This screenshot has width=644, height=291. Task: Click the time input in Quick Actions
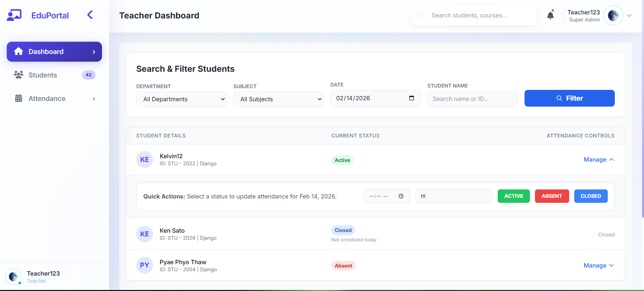pyautogui.click(x=387, y=196)
